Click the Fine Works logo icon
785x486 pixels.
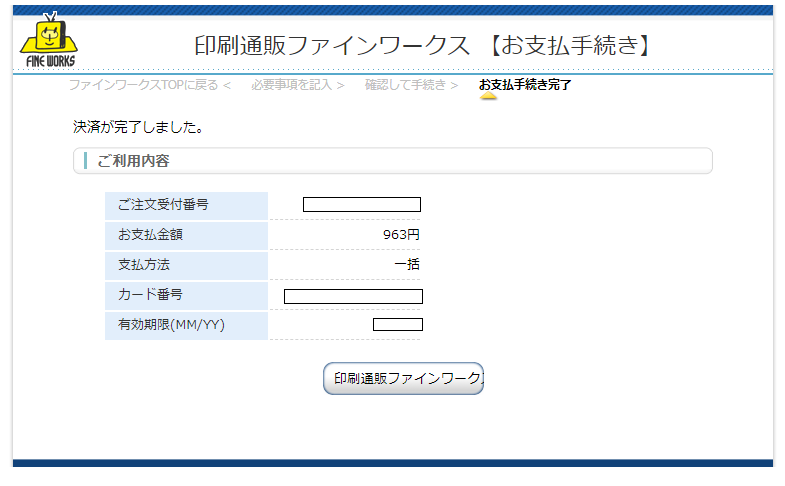point(49,40)
